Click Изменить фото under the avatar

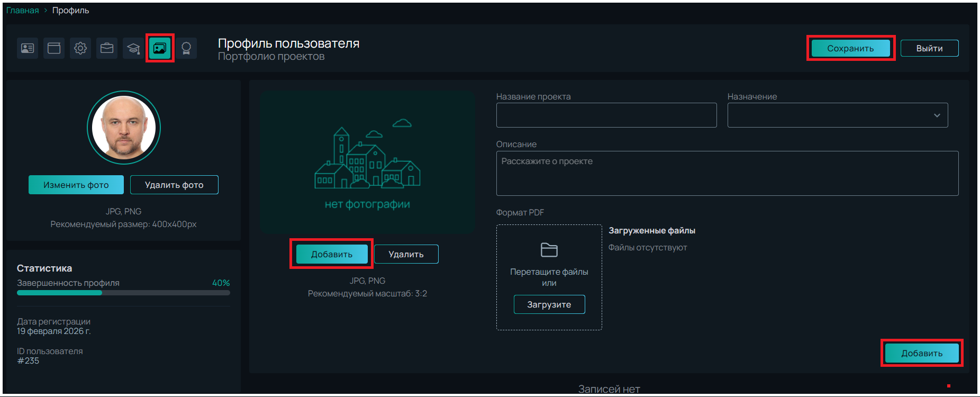76,185
